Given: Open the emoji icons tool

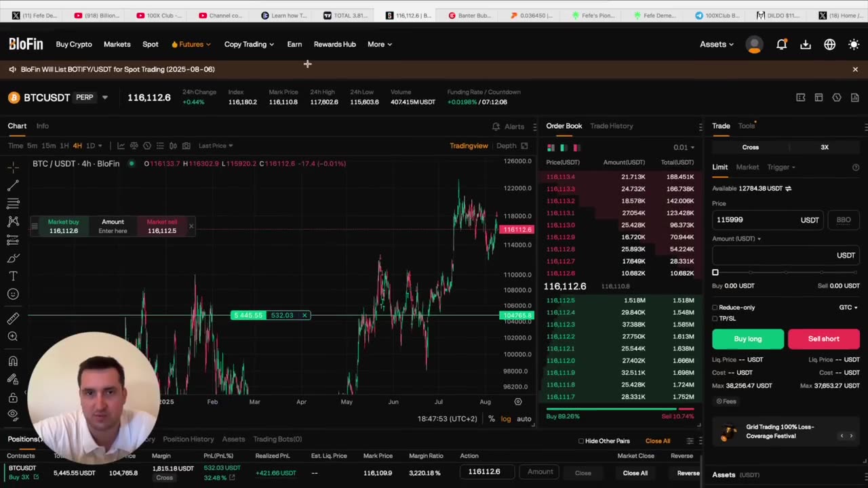Looking at the screenshot, I should pyautogui.click(x=13, y=294).
